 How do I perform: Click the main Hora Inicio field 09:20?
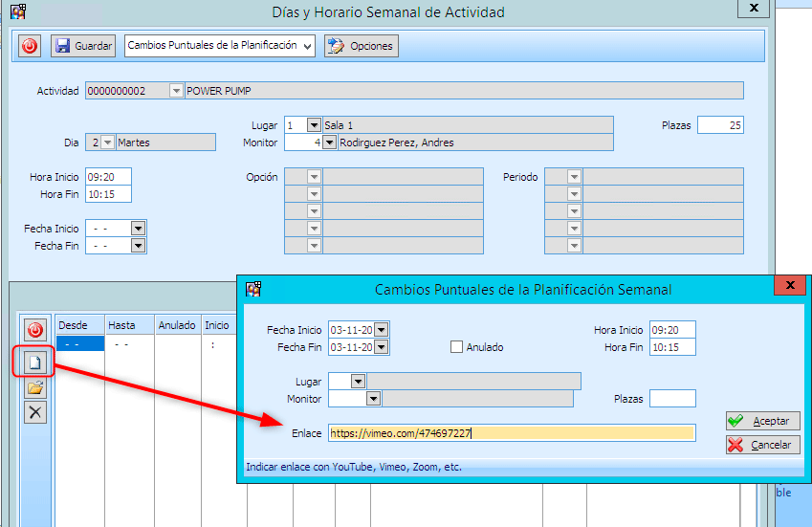pos(107,177)
